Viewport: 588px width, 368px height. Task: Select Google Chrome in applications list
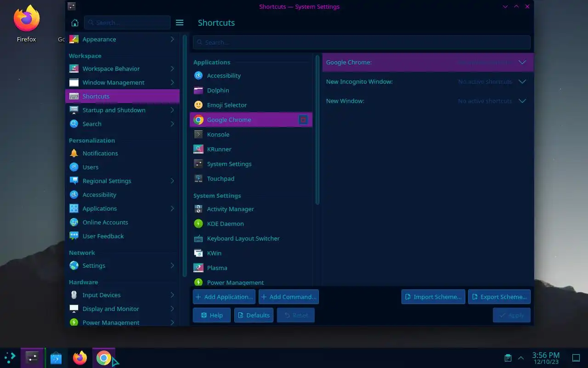click(x=251, y=120)
